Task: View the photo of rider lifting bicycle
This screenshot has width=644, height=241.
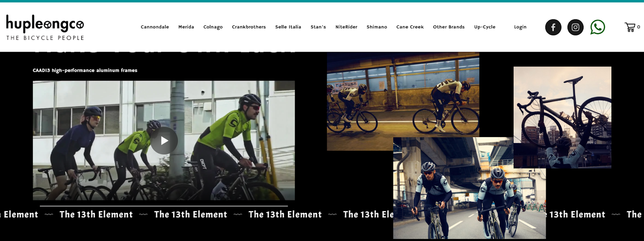Action: click(562, 117)
